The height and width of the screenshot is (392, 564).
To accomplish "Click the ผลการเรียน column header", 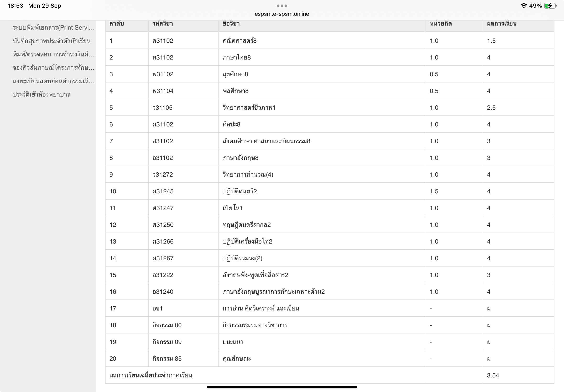I will (501, 24).
